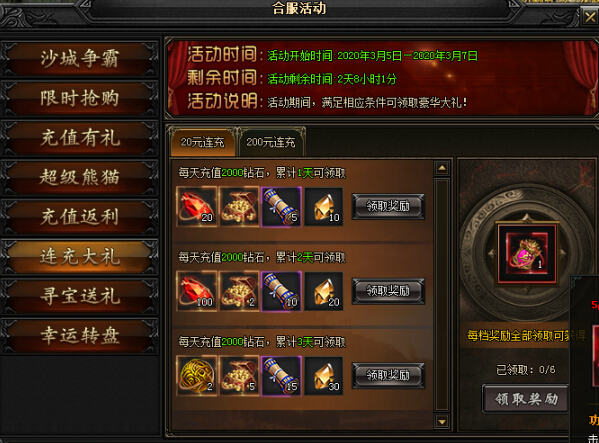Open the 限时抢购 menu entry
The height and width of the screenshot is (443, 599).
coord(79,98)
